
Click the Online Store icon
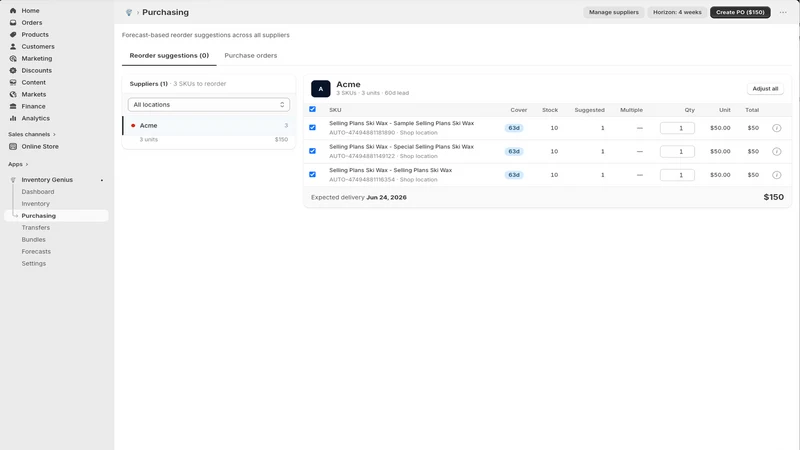click(x=13, y=146)
